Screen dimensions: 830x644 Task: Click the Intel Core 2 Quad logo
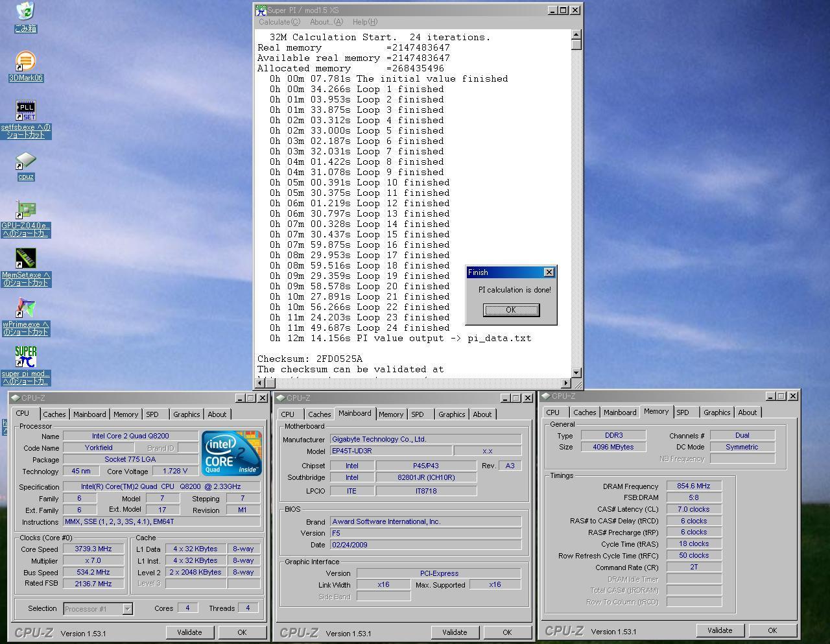[231, 453]
